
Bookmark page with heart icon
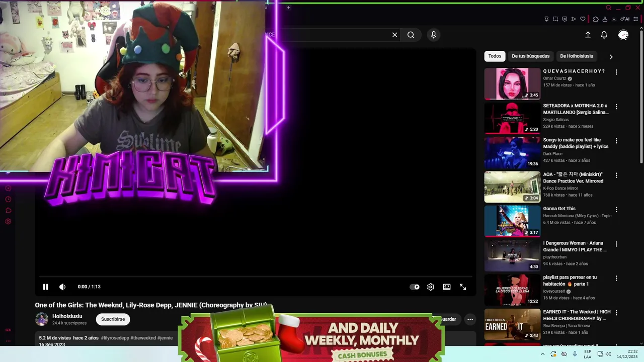(583, 19)
